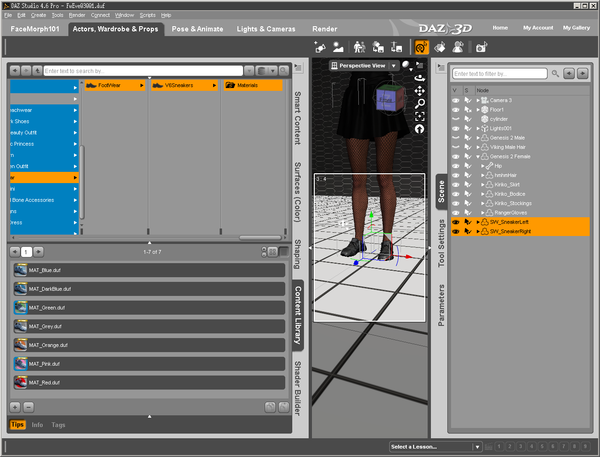Viewport: 600px width, 457px height.
Task: Toggle selectability arrow for Viking Male Hair
Action: [x=468, y=147]
